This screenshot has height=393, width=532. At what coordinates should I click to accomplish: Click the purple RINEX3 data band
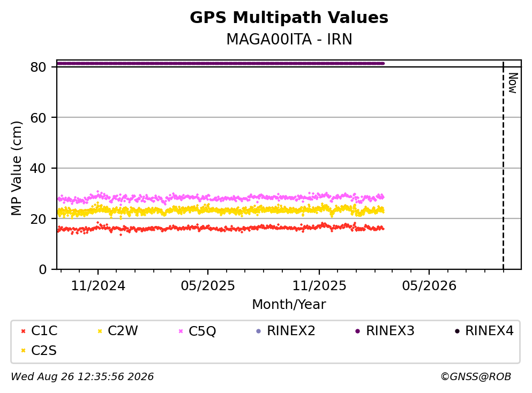(x=221, y=63)
